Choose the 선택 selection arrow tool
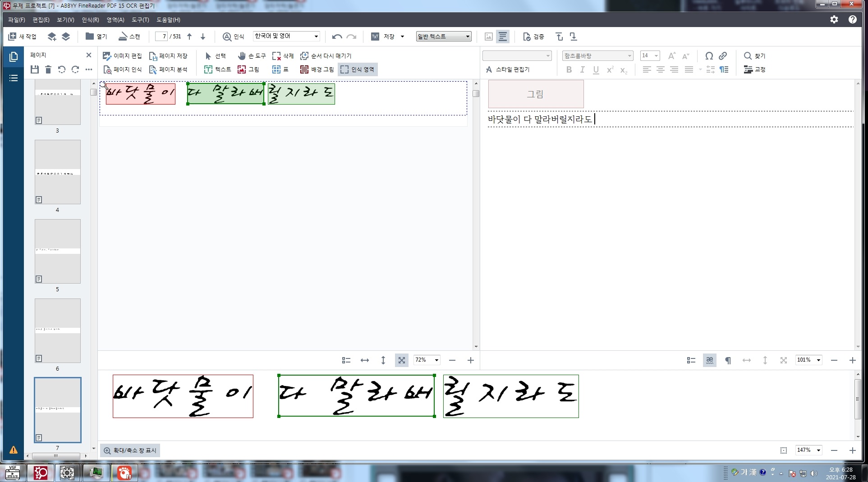The height and width of the screenshot is (482, 868). pos(215,56)
